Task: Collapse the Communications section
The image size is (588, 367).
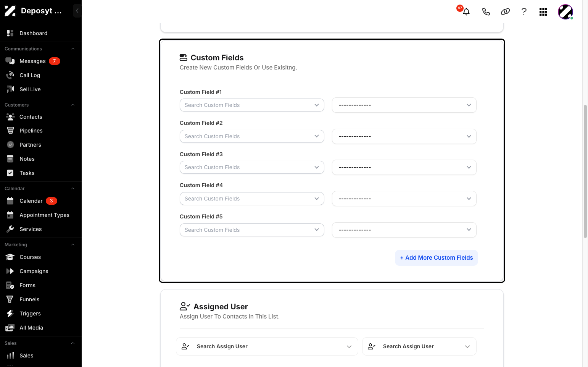Action: point(72,49)
